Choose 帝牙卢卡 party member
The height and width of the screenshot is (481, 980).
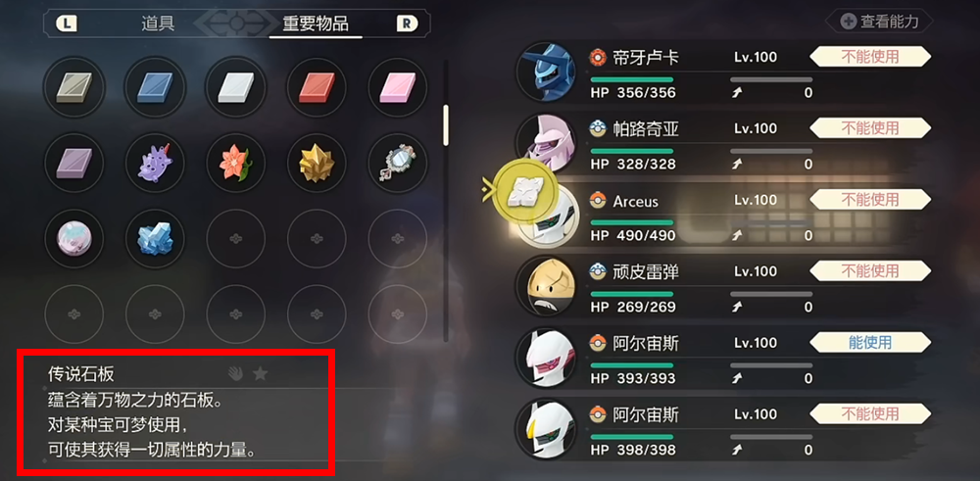coord(725,74)
